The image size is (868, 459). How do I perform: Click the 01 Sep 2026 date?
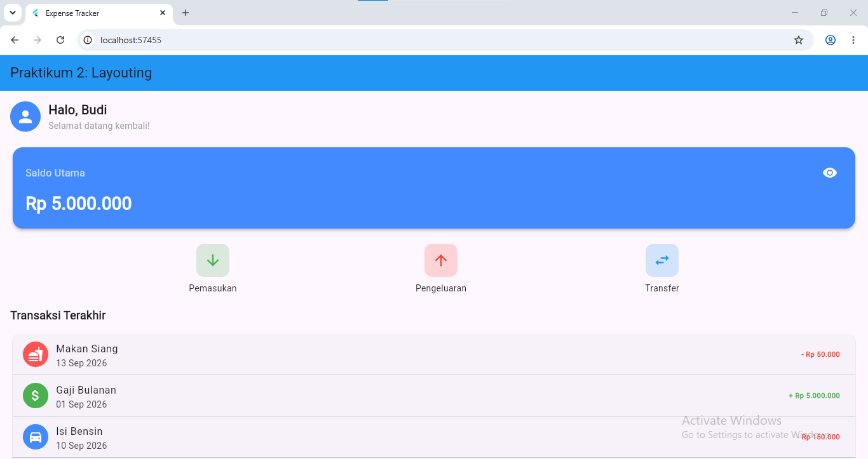point(81,404)
